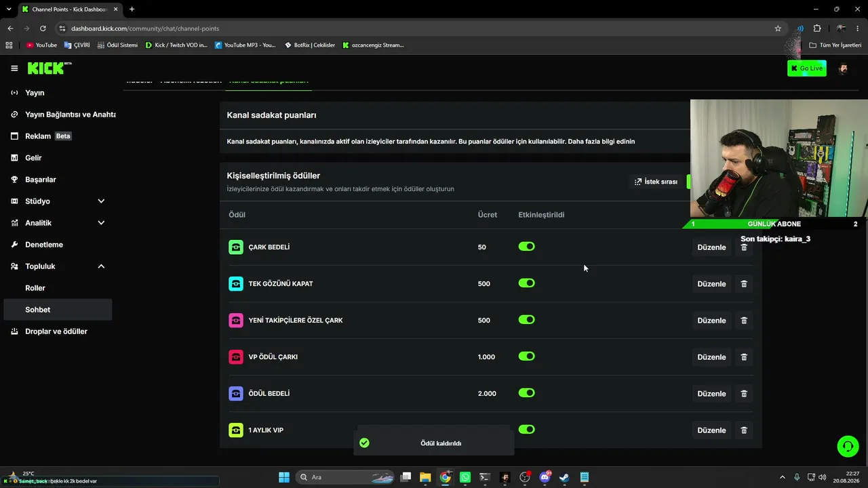Image resolution: width=868 pixels, height=488 pixels.
Task: Open the support headset chat bubble
Action: (848, 446)
